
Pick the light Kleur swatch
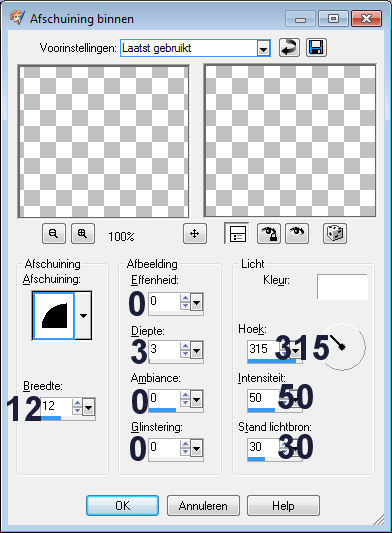(x=342, y=287)
